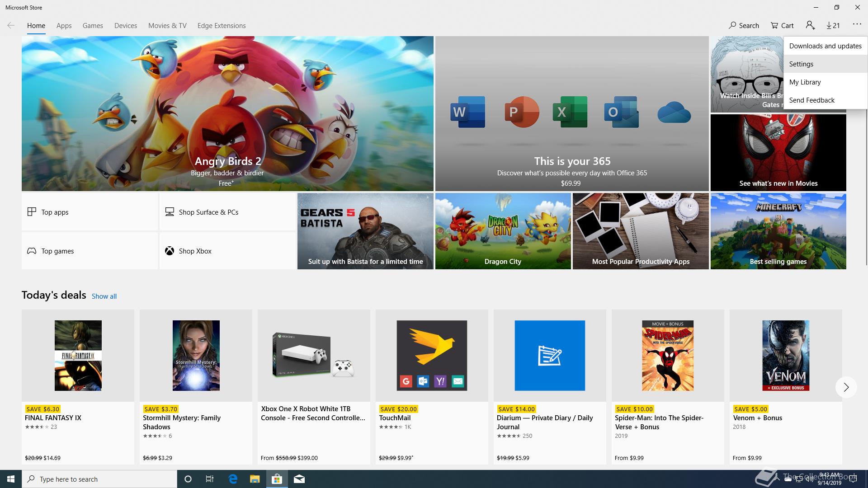This screenshot has width=868, height=488.
Task: Switch to the Apps tab
Action: pos(64,26)
